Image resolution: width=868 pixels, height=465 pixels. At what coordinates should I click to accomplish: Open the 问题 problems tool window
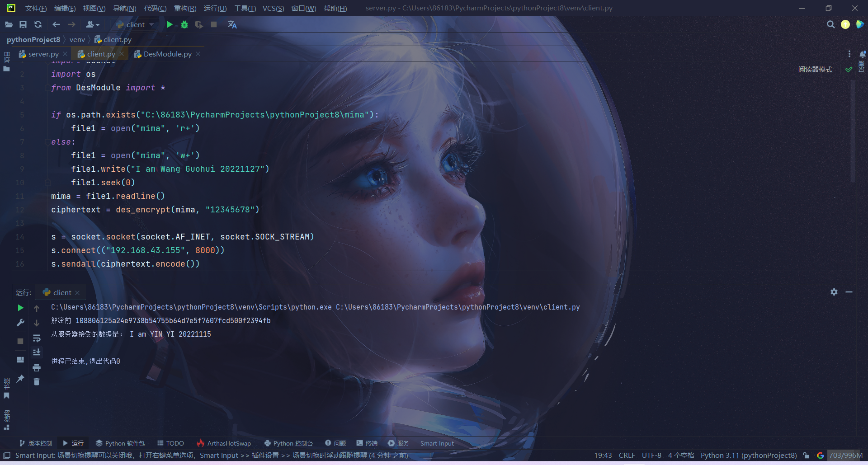coord(335,443)
